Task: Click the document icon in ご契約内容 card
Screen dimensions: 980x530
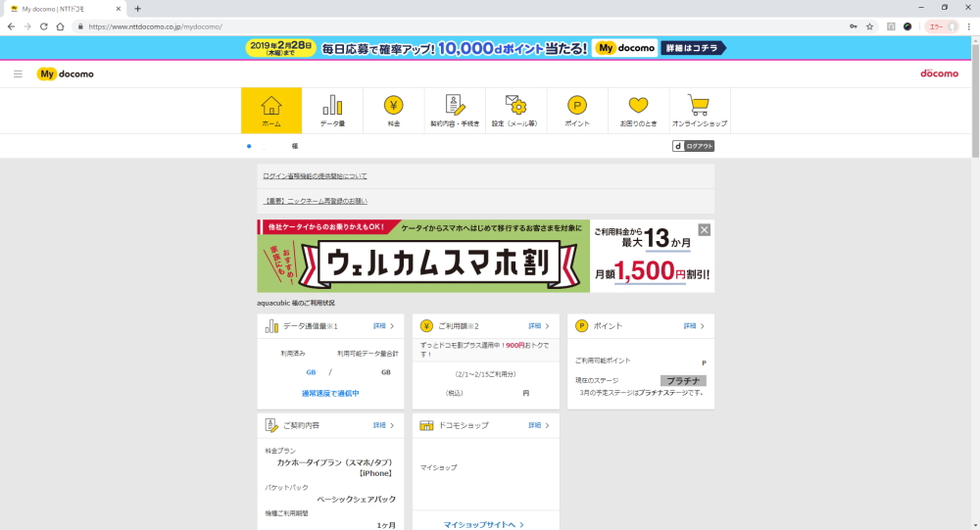Action: pyautogui.click(x=271, y=425)
